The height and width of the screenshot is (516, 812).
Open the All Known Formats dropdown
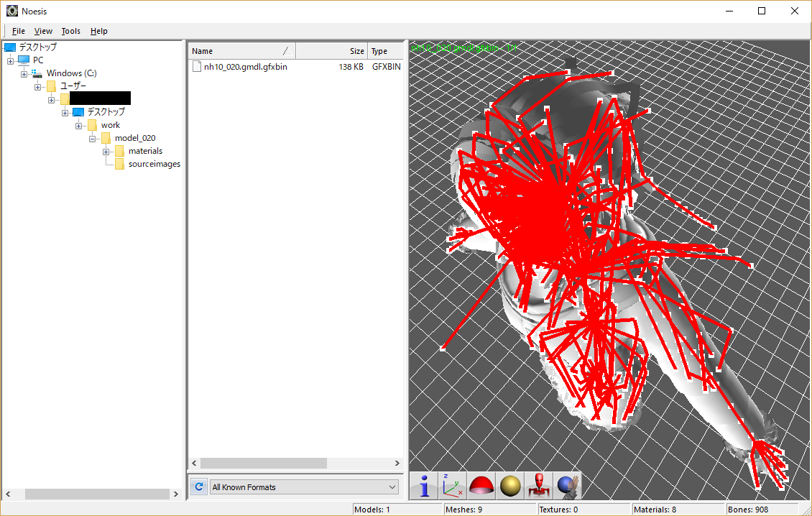(305, 487)
